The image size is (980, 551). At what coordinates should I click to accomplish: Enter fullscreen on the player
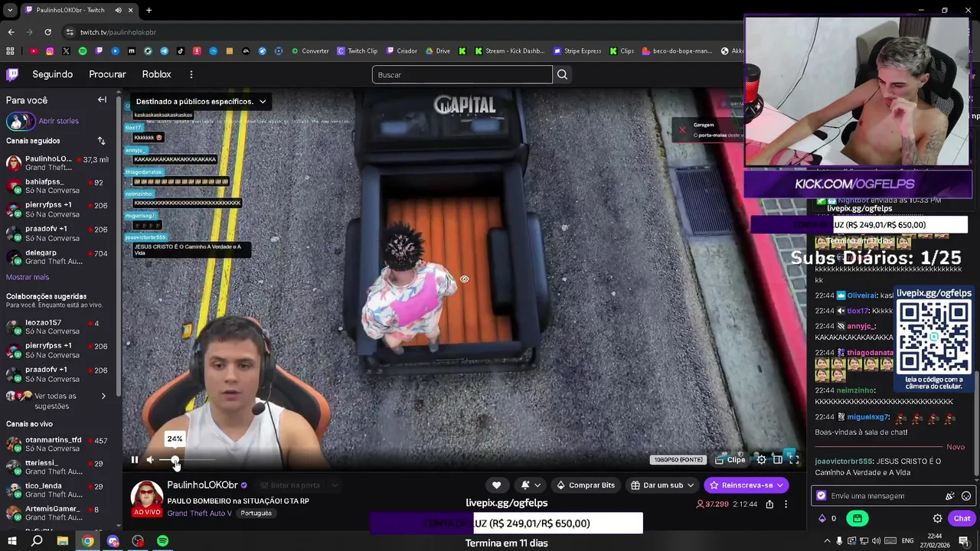click(794, 460)
